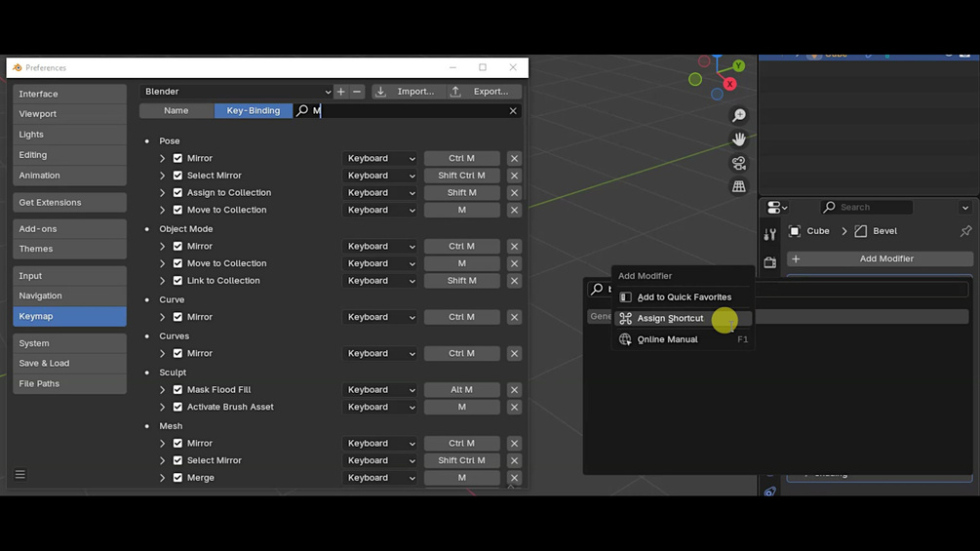Remove keymap preset minus icon

[x=357, y=92]
